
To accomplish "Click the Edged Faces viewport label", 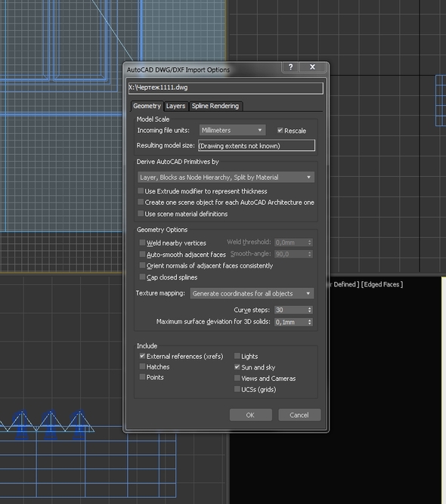I will [382, 284].
